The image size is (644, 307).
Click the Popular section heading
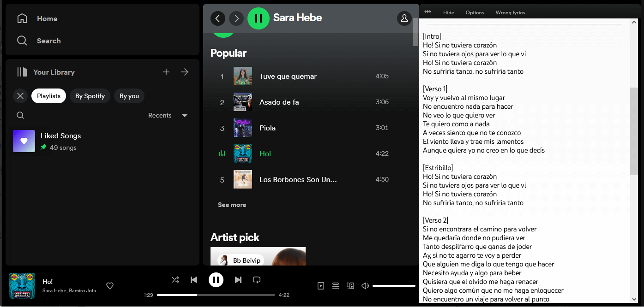[229, 53]
